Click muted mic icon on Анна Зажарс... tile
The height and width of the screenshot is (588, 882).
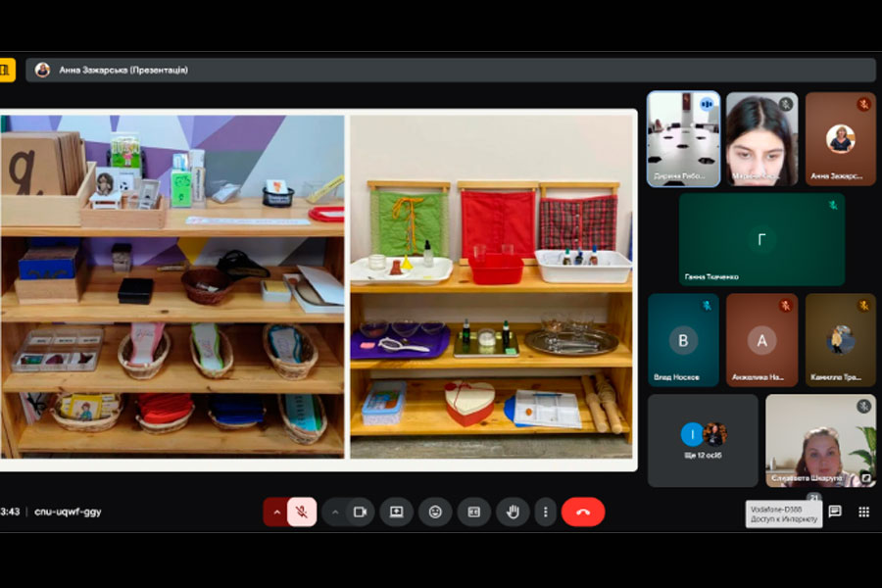(x=864, y=104)
